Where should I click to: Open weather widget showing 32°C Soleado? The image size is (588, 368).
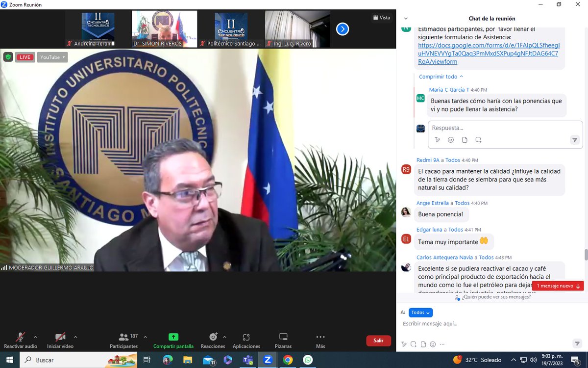coord(478,360)
